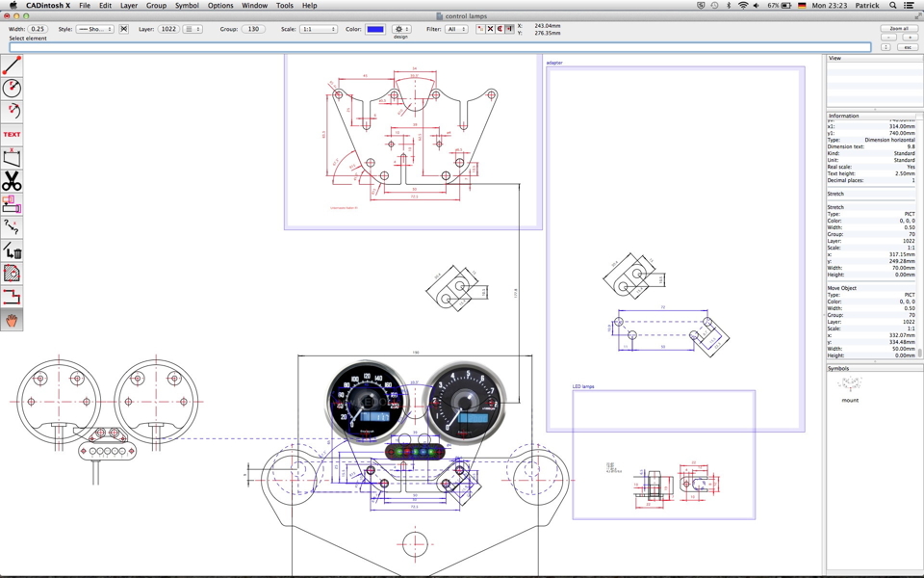Click the Layer 1022 field
Image resolution: width=924 pixels, height=578 pixels.
[x=168, y=29]
